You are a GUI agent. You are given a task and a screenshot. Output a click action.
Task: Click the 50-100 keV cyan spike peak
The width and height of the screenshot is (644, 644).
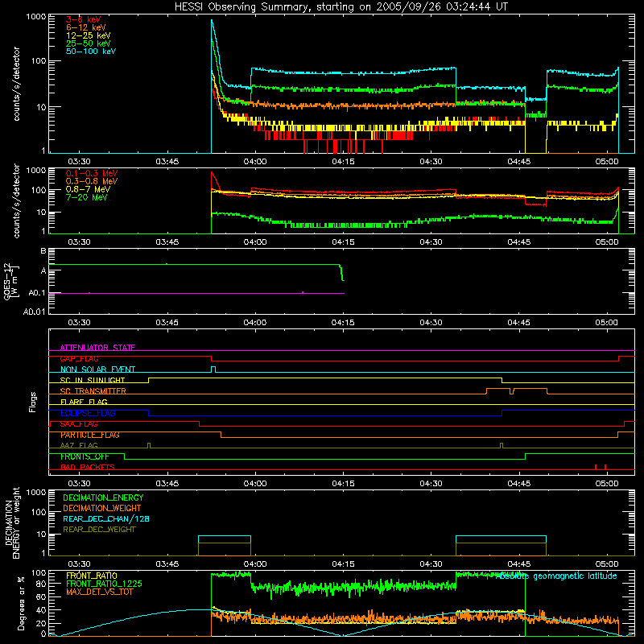212,20
